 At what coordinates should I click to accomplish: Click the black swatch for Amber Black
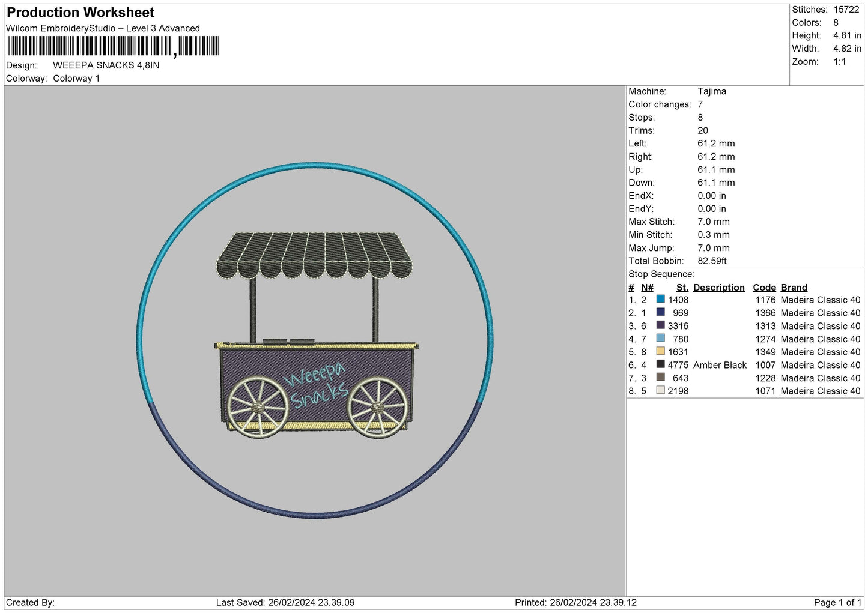[660, 364]
